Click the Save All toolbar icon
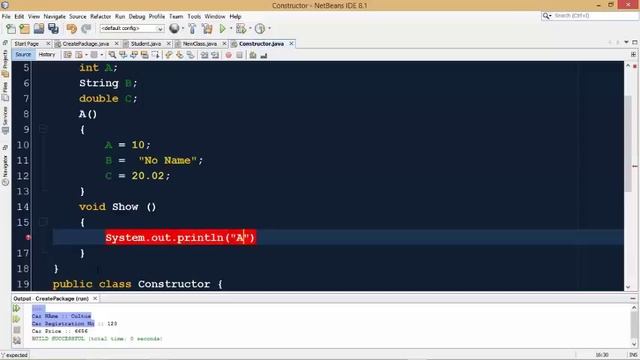 click(x=53, y=29)
